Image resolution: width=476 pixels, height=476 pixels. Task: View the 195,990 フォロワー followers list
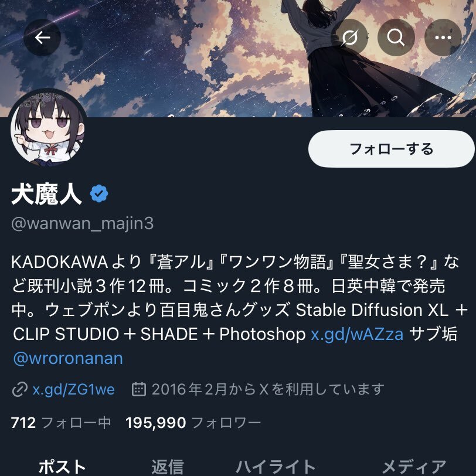coord(193,423)
